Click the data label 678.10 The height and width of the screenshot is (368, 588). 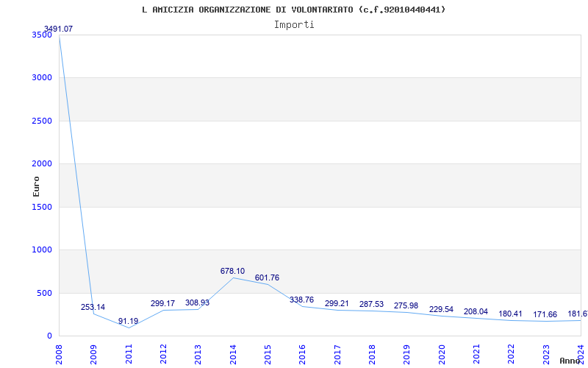click(x=232, y=271)
